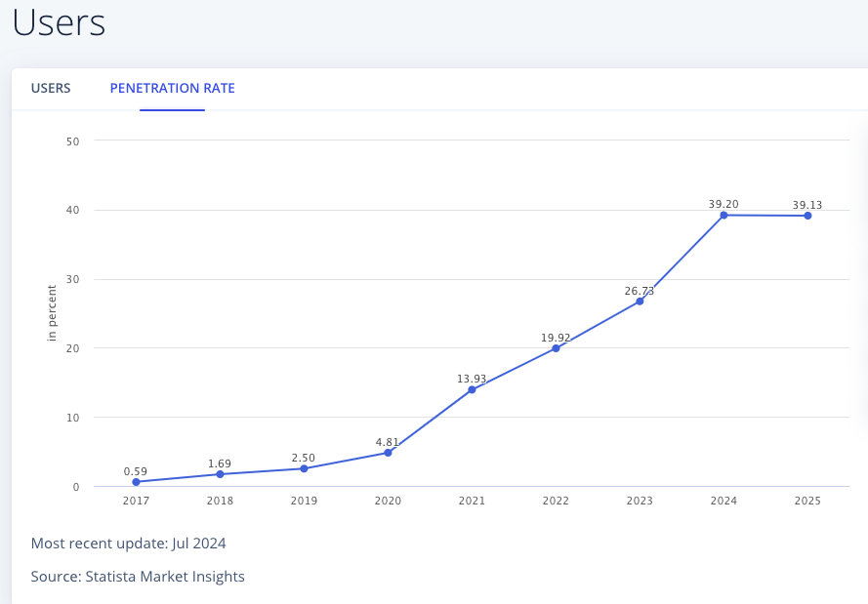Click the 'in percent' y-axis title
The width and height of the screenshot is (868, 604).
52,312
